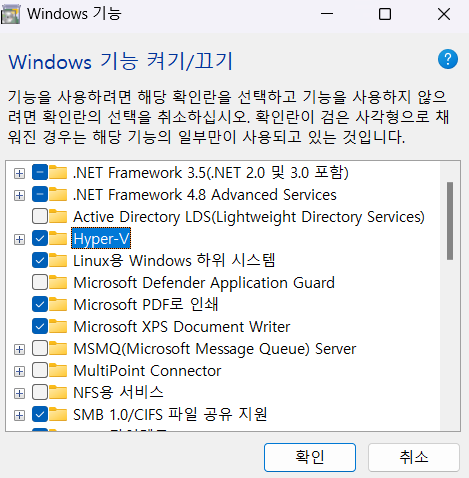Click folder icon beside Active Directory LDS
Screen dimensions: 469x478
pyautogui.click(x=58, y=216)
